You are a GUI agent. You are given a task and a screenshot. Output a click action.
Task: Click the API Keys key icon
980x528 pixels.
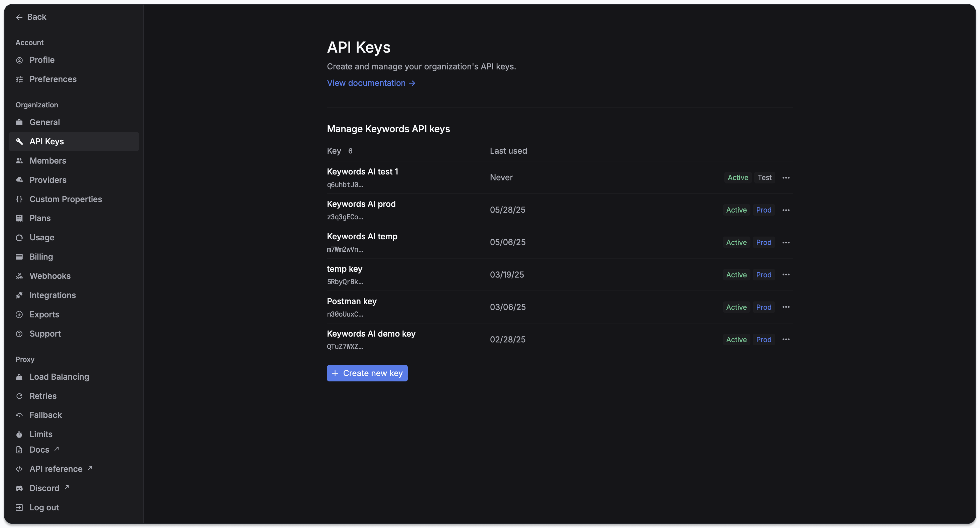point(19,142)
